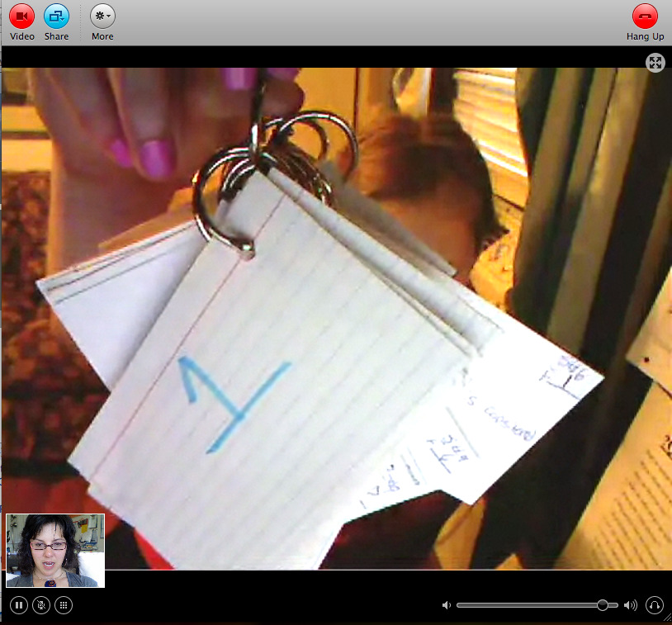Click the loud volume speaker icon

[630, 605]
